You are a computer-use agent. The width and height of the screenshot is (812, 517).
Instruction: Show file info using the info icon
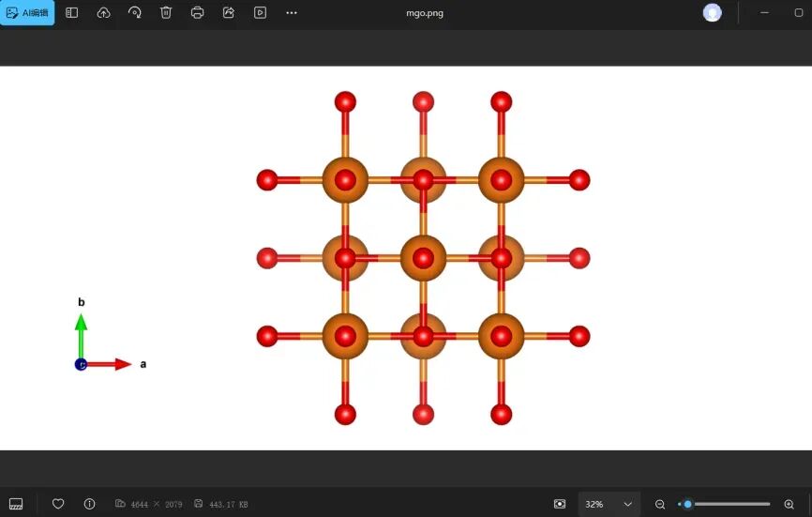(89, 504)
